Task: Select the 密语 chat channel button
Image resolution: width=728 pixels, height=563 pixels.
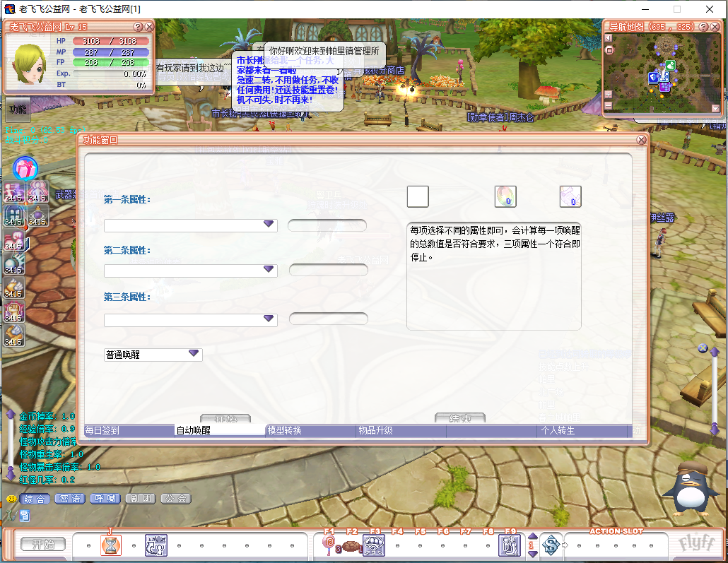Action: [x=69, y=499]
